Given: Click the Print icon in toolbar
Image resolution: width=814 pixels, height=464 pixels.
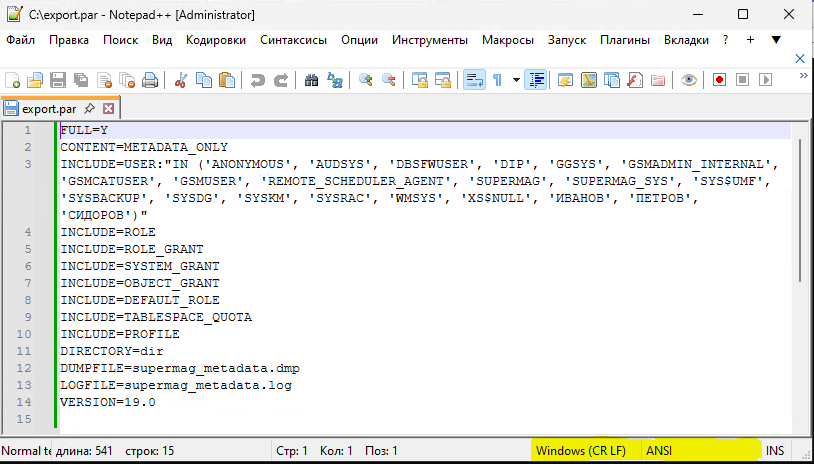Looking at the screenshot, I should [150, 80].
